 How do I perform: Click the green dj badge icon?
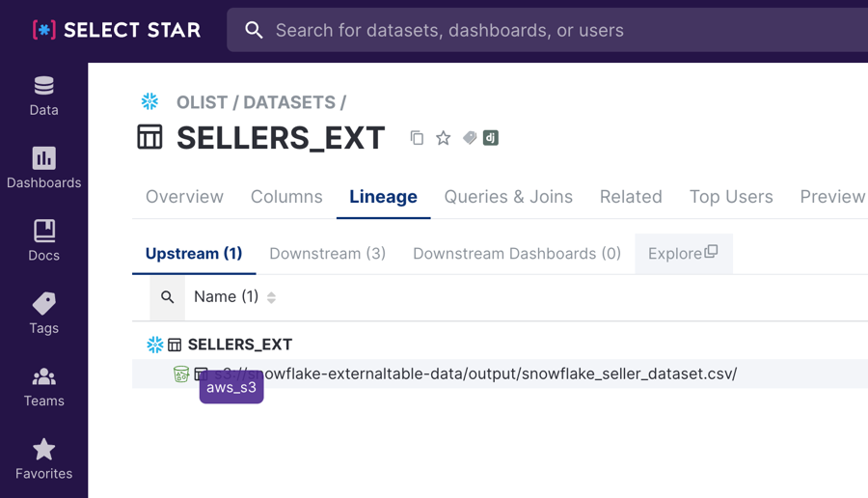tap(491, 138)
